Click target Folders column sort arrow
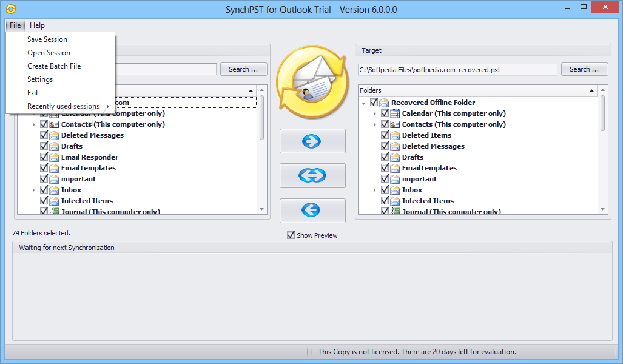 pos(591,91)
